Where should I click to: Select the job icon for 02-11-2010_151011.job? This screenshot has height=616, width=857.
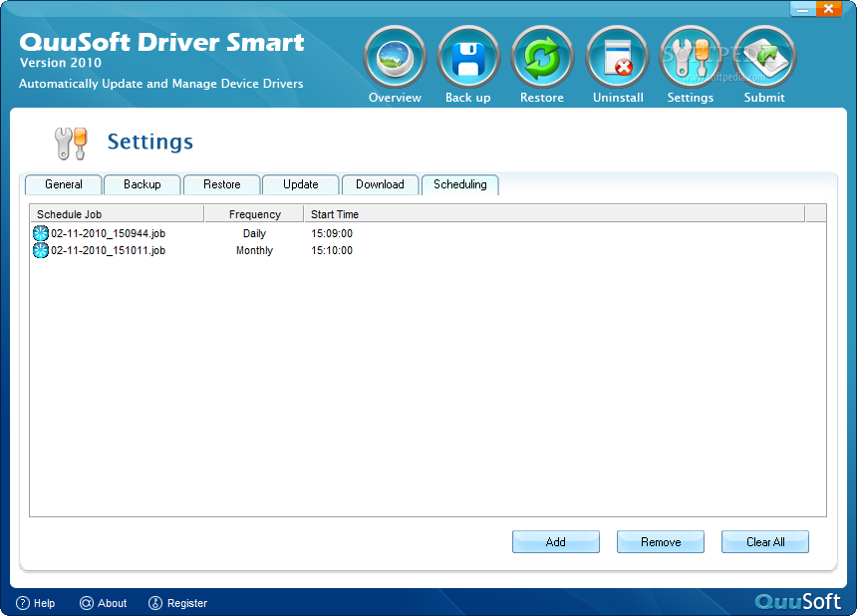41,250
